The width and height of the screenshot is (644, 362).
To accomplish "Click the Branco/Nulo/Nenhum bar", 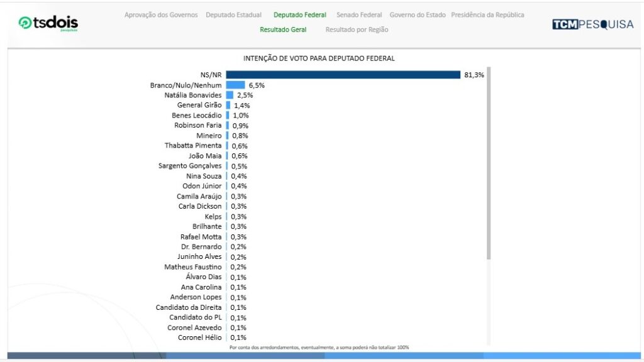I will point(235,85).
